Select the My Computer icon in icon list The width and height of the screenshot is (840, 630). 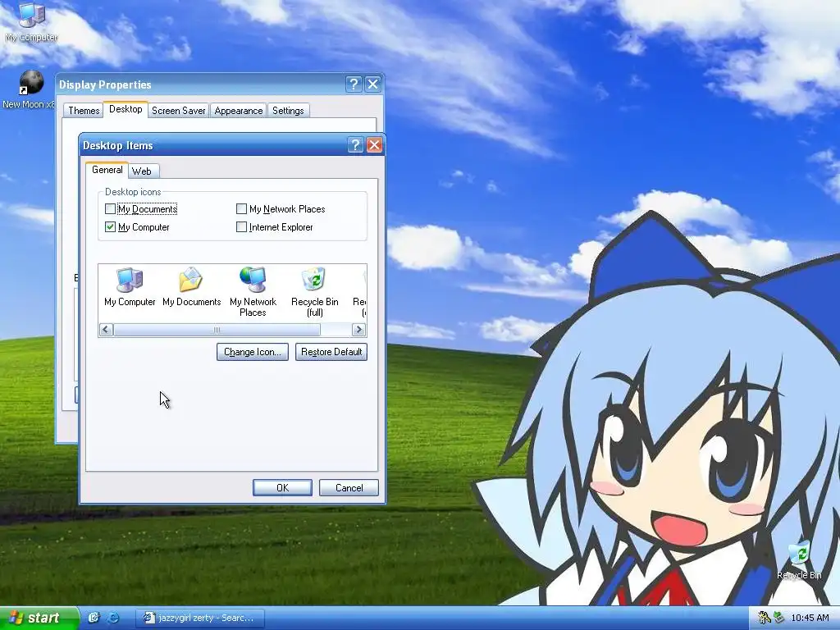click(x=130, y=287)
